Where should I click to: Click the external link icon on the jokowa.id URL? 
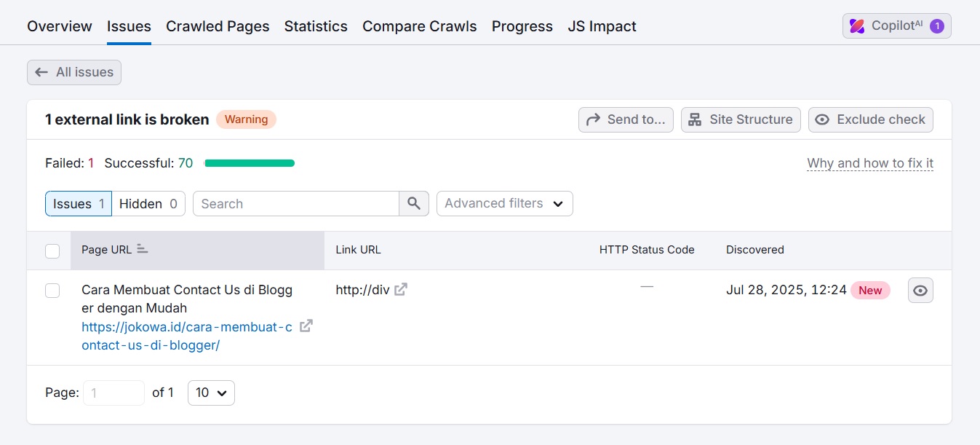click(306, 326)
